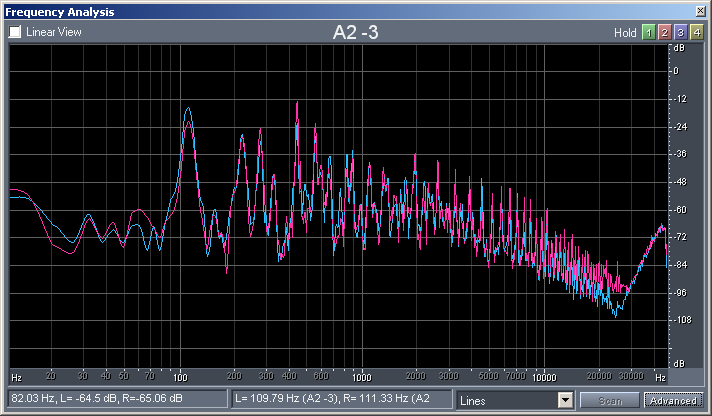712x416 pixels.
Task: Close the Frequency Analysis window
Action: coord(701,11)
